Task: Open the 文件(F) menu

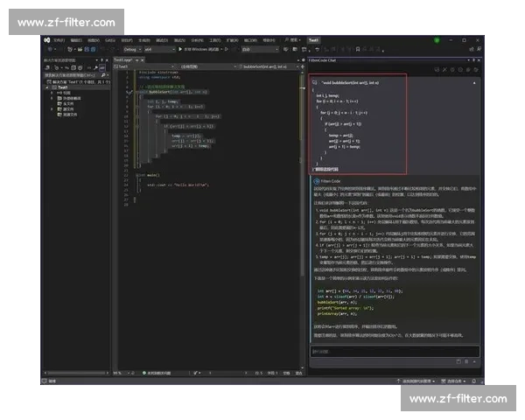Action: pyautogui.click(x=59, y=40)
